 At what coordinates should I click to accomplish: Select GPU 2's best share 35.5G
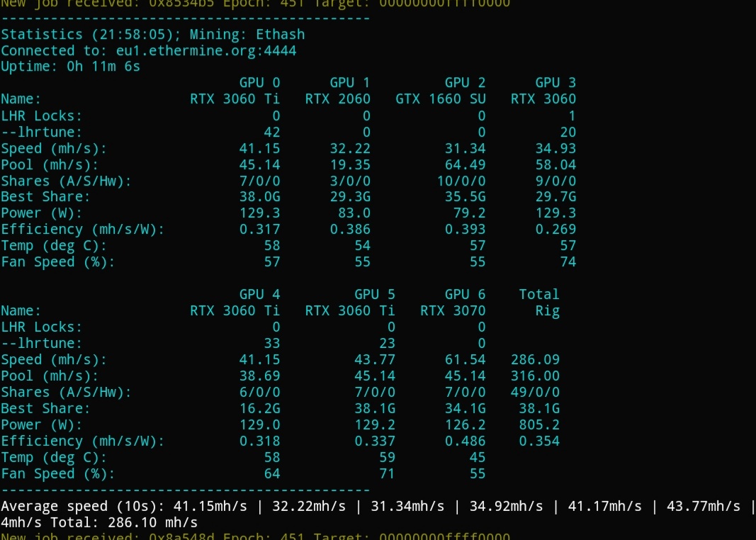pyautogui.click(x=465, y=197)
